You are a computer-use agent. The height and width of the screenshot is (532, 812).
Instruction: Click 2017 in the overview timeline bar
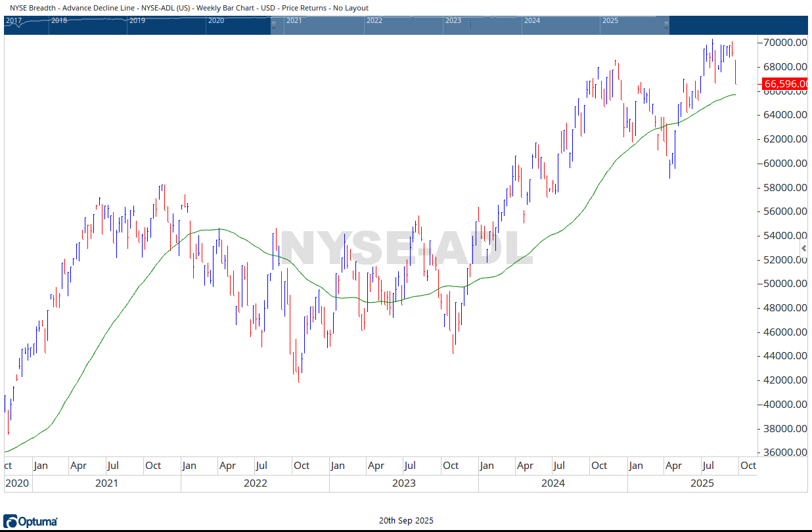[x=13, y=20]
